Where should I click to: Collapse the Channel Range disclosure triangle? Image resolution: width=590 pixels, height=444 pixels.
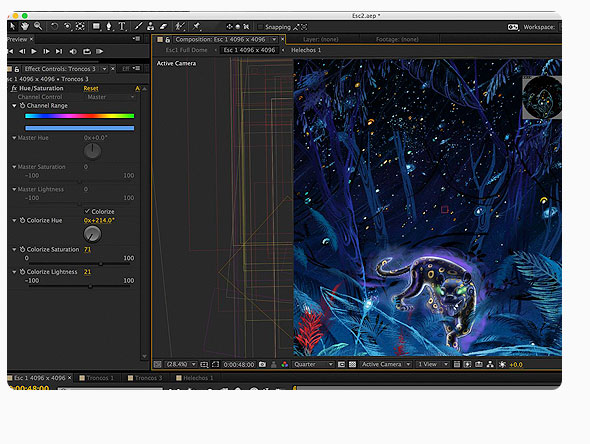pos(14,106)
